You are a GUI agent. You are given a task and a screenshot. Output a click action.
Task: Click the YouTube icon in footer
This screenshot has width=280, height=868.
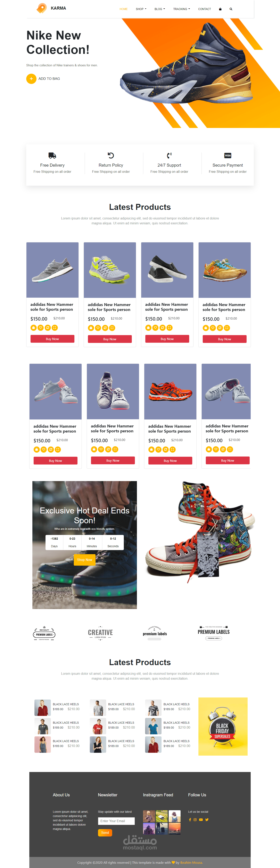pyautogui.click(x=201, y=820)
